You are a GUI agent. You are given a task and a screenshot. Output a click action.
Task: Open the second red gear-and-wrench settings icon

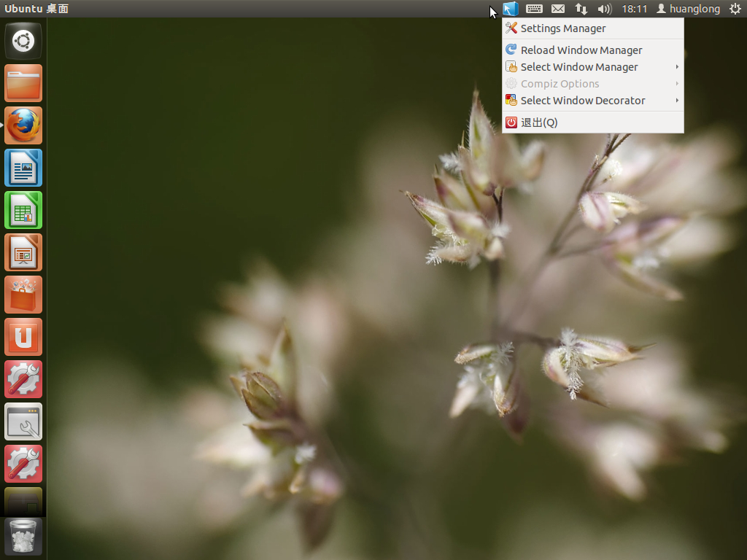pos(23,464)
